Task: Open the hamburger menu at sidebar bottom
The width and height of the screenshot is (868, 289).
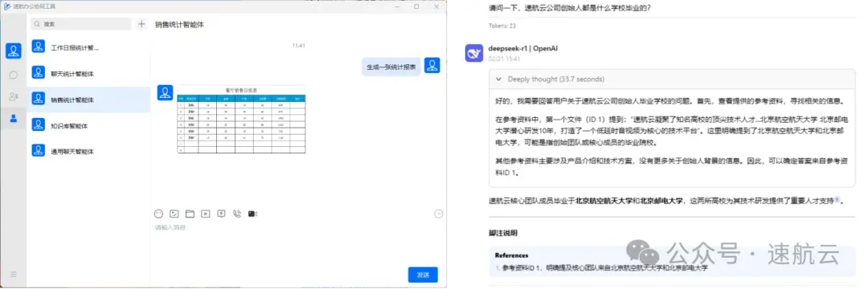Action: click(14, 274)
